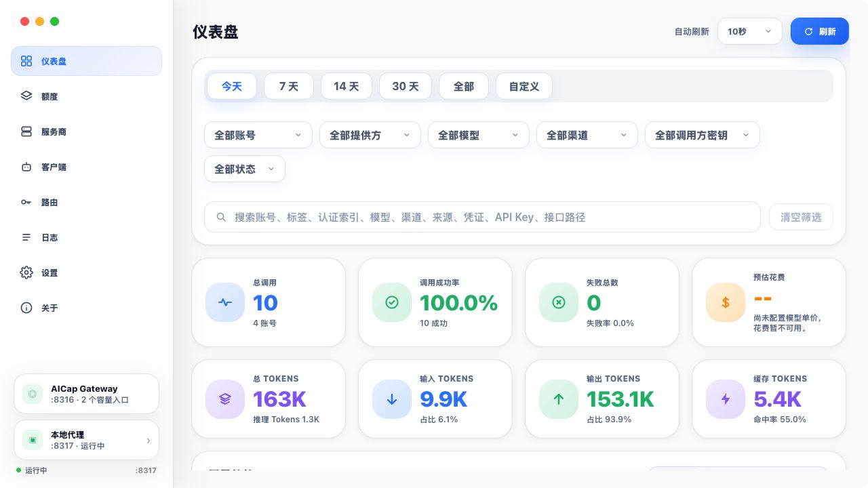This screenshot has width=868, height=488.
Task: Open 日志 in the sidebar
Action: [86, 237]
